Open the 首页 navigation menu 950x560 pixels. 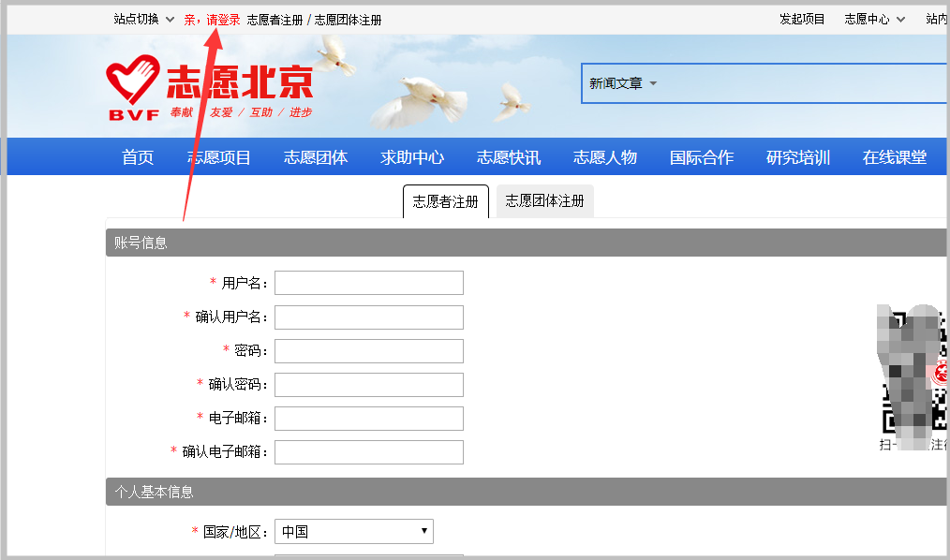137,156
